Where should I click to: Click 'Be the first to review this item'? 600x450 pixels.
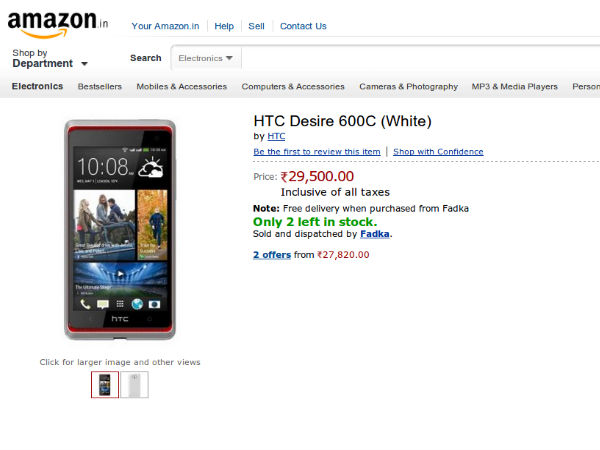[x=317, y=152]
